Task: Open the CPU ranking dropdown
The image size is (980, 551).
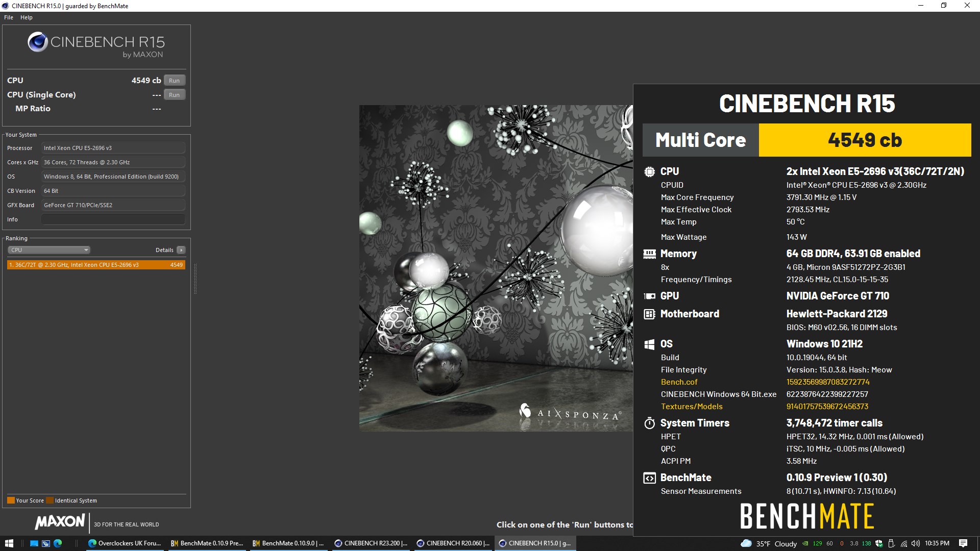Action: [x=49, y=250]
